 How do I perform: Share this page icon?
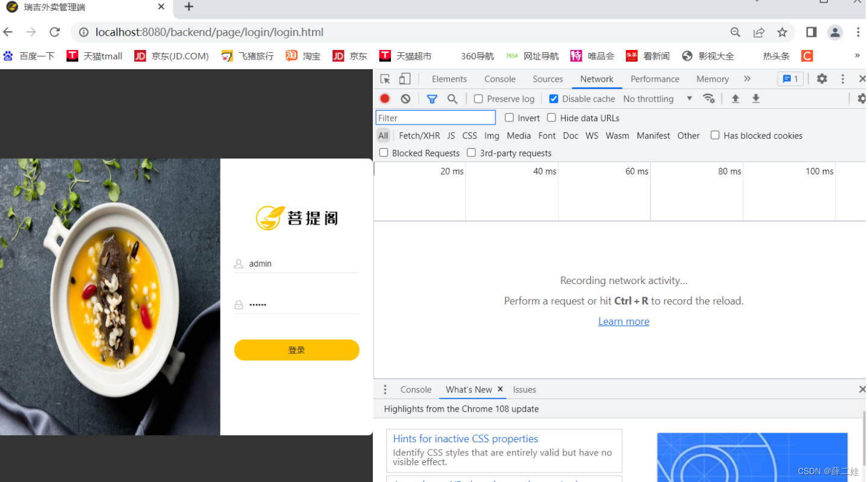pos(759,32)
